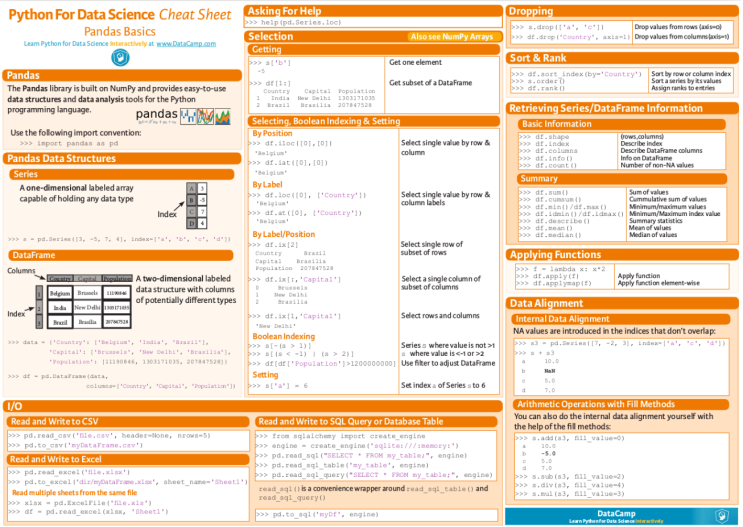Viewport: 743px width, 527px height.
Task: Select the Series subsection header
Action: [x=122, y=174]
